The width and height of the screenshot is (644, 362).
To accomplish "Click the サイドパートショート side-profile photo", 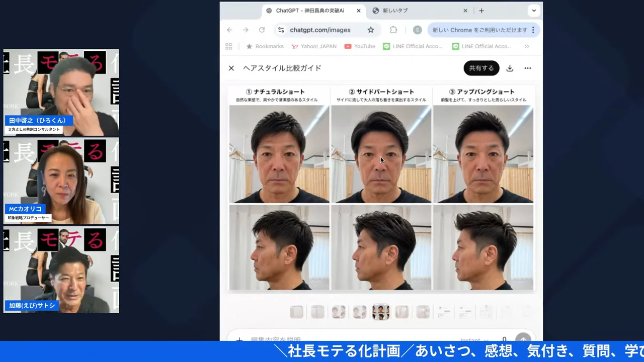I will coord(381,247).
